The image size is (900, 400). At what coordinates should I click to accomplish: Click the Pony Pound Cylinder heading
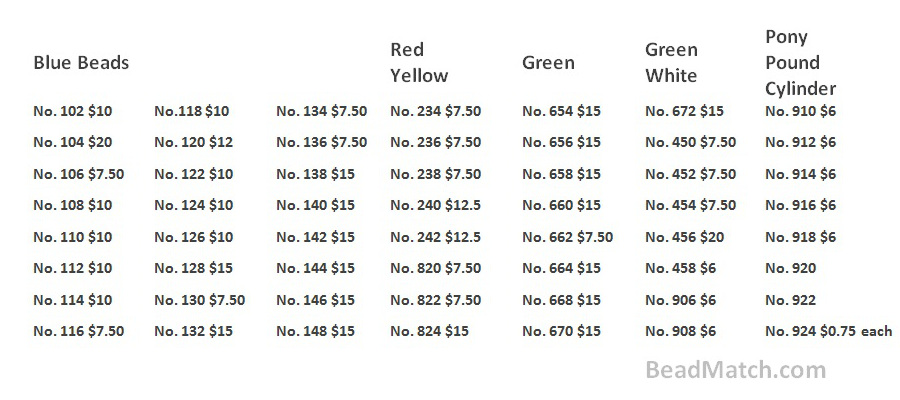800,63
